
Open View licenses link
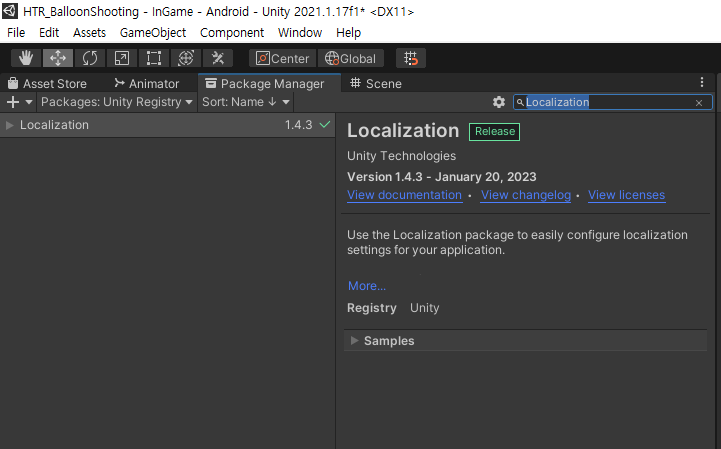pos(626,195)
